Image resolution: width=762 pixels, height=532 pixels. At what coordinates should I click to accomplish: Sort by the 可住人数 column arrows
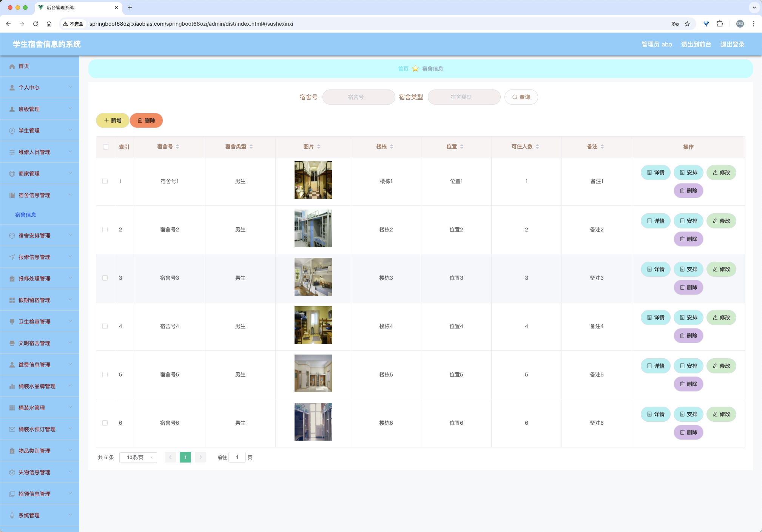(537, 146)
